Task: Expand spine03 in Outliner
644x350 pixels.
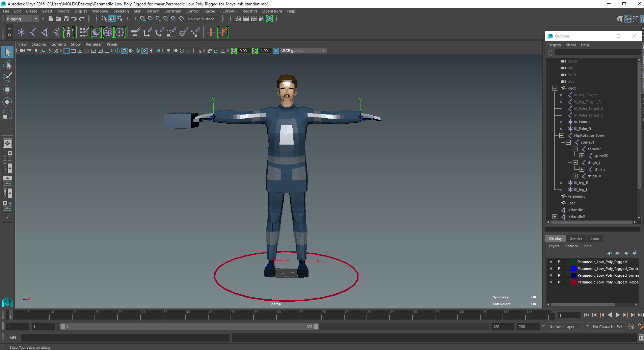Action: tap(582, 156)
